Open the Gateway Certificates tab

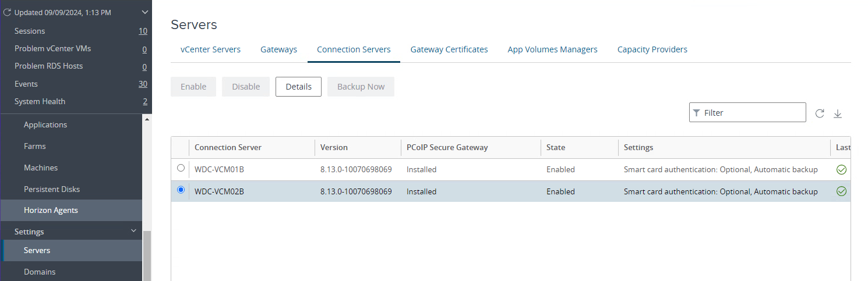(449, 49)
